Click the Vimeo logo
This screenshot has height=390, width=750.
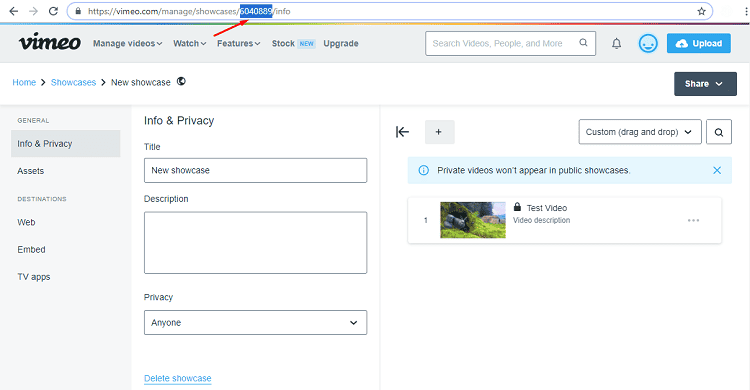click(x=50, y=42)
